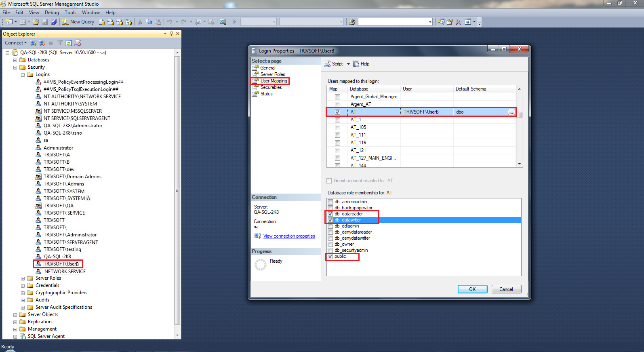Switch to the Securables page
Viewport: 644px width, 352px height.
(271, 87)
